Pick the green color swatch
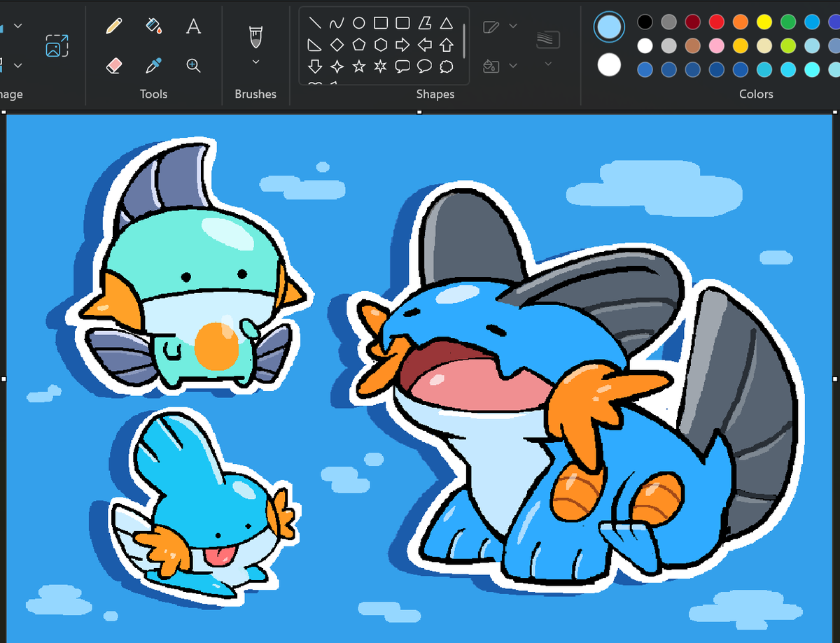The height and width of the screenshot is (643, 840). [x=788, y=22]
